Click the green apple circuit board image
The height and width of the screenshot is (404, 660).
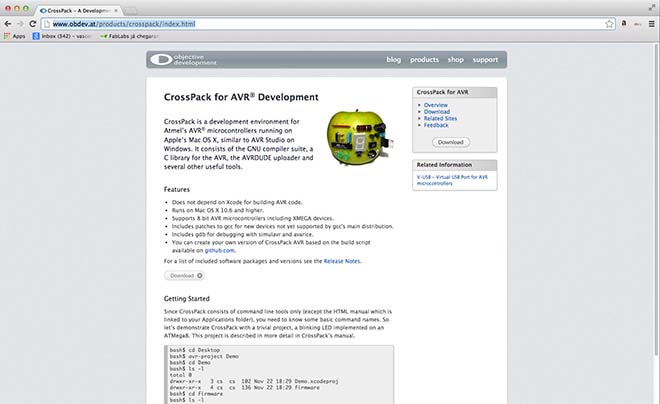[x=361, y=138]
